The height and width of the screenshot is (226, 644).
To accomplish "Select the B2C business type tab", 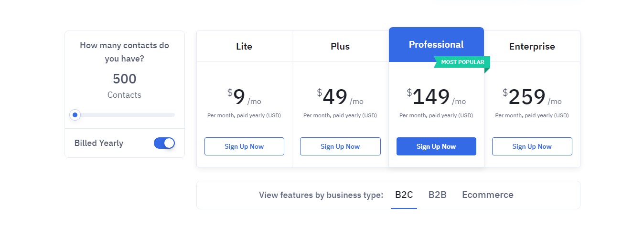I will tap(404, 195).
